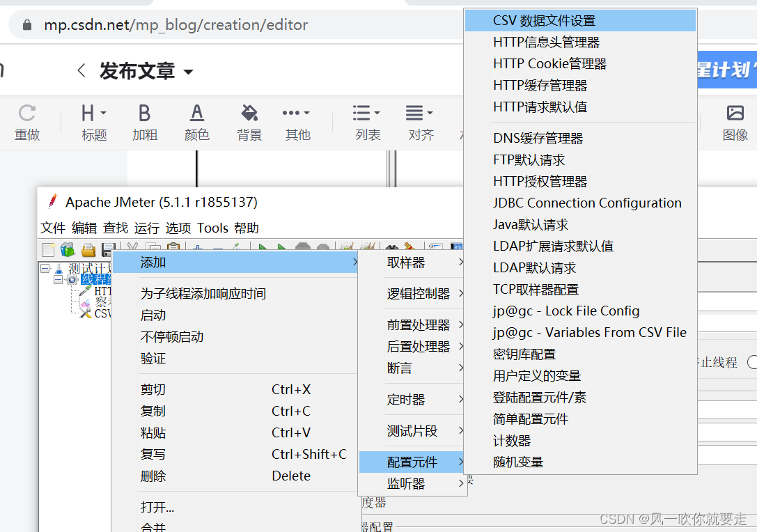Open JMeter 文件 menu
Viewport: 757px width, 532px height.
pyautogui.click(x=53, y=228)
